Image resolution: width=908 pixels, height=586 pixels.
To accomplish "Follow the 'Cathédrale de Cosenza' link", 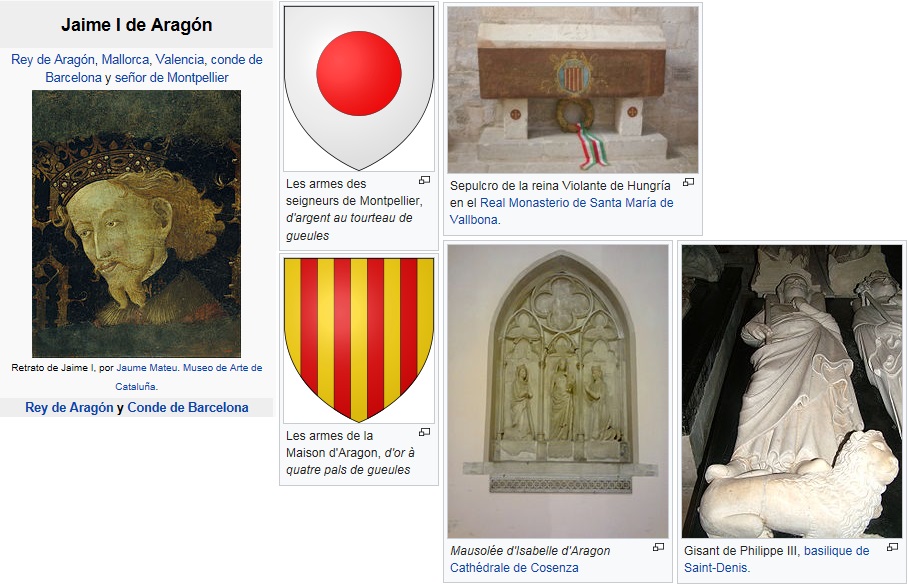I will click(514, 568).
